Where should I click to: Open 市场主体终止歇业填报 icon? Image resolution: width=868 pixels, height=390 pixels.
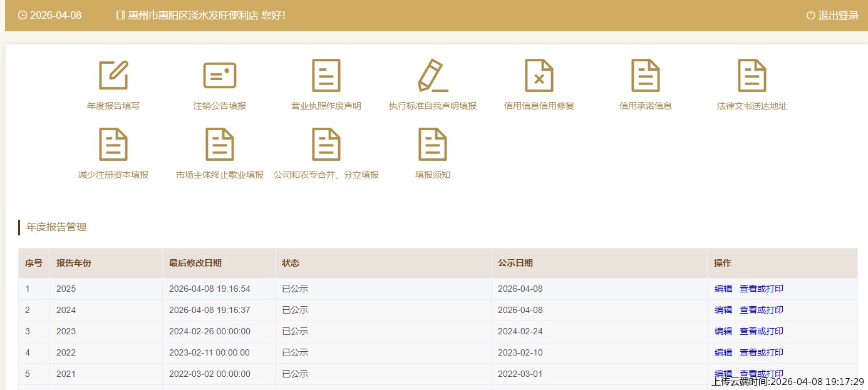[x=220, y=145]
